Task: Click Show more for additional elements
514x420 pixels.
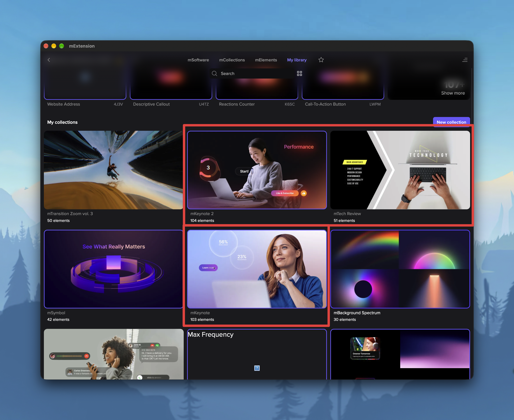Action: [x=453, y=93]
